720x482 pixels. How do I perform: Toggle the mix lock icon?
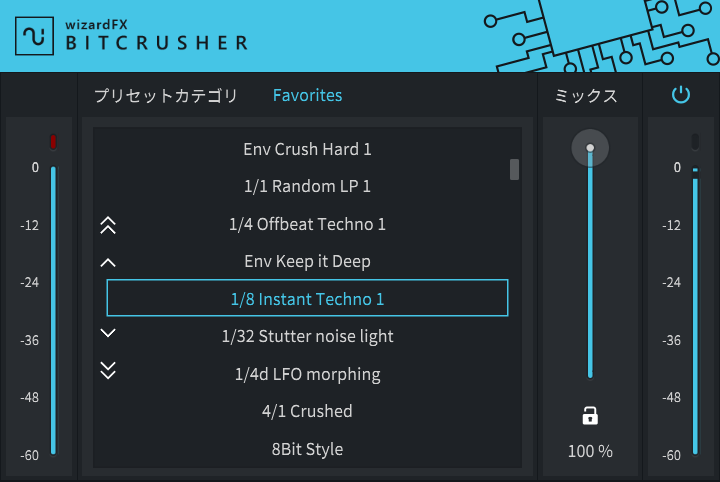click(590, 416)
